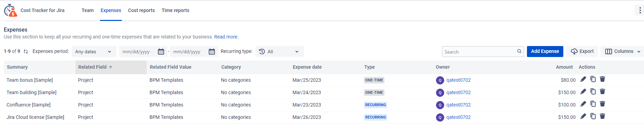Image resolution: width=644 pixels, height=124 pixels.
Task: Click ONE-TIME badge in Team building row
Action: (374, 92)
